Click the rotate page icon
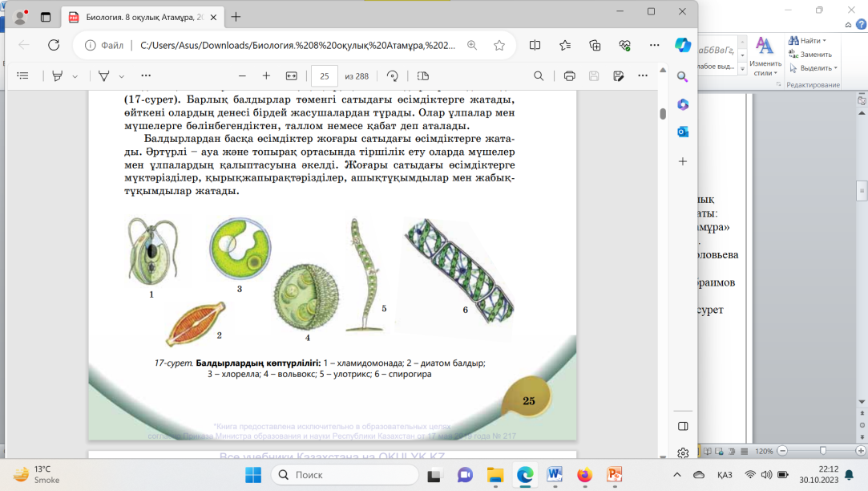The height and width of the screenshot is (491, 868). 393,76
